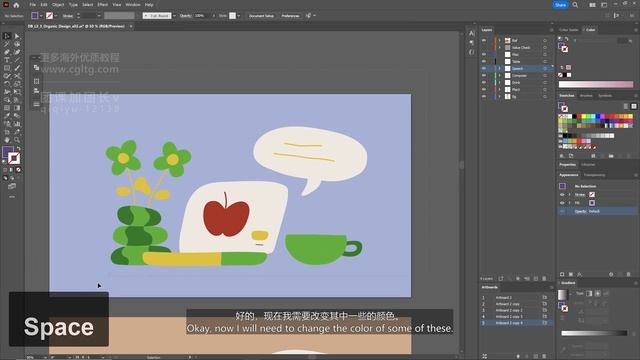Viewport: 640px width, 360px height.
Task: Expand the Value Check layer
Action: [x=499, y=47]
